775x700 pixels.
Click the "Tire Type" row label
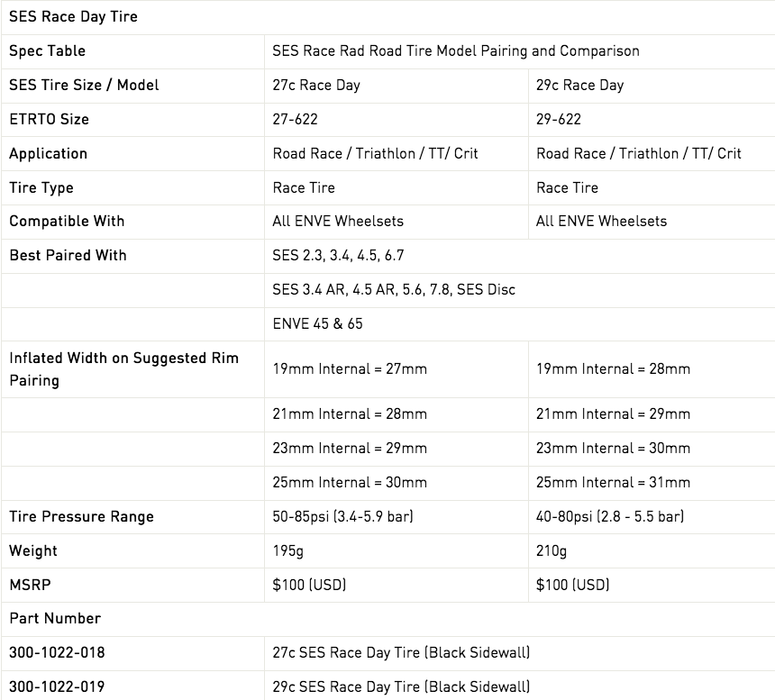click(x=41, y=187)
